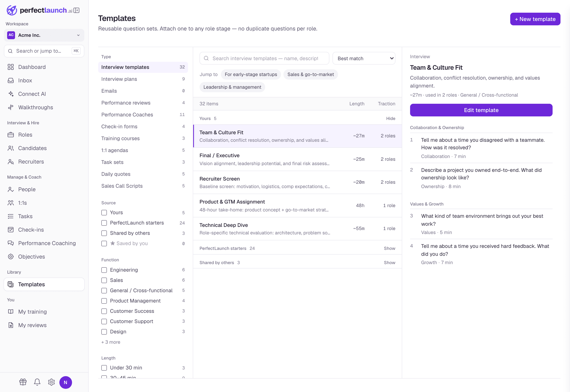Click the Check-ins calendar icon
Screen dimensions: 570x392
10,230
